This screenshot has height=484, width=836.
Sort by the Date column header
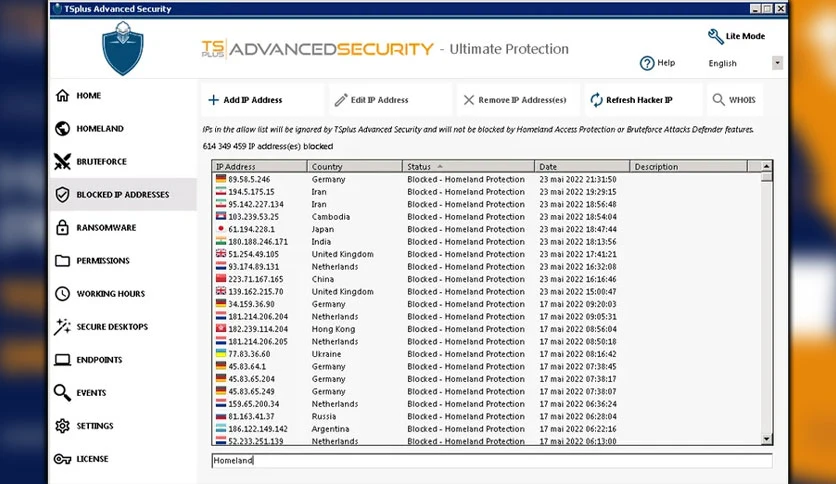582,166
